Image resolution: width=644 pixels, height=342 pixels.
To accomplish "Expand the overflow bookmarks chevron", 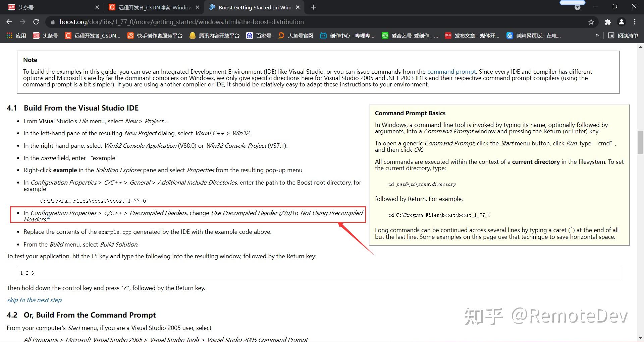I will pyautogui.click(x=597, y=36).
